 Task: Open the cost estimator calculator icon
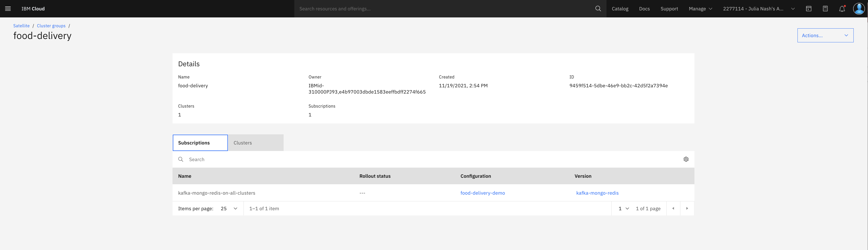(x=825, y=9)
